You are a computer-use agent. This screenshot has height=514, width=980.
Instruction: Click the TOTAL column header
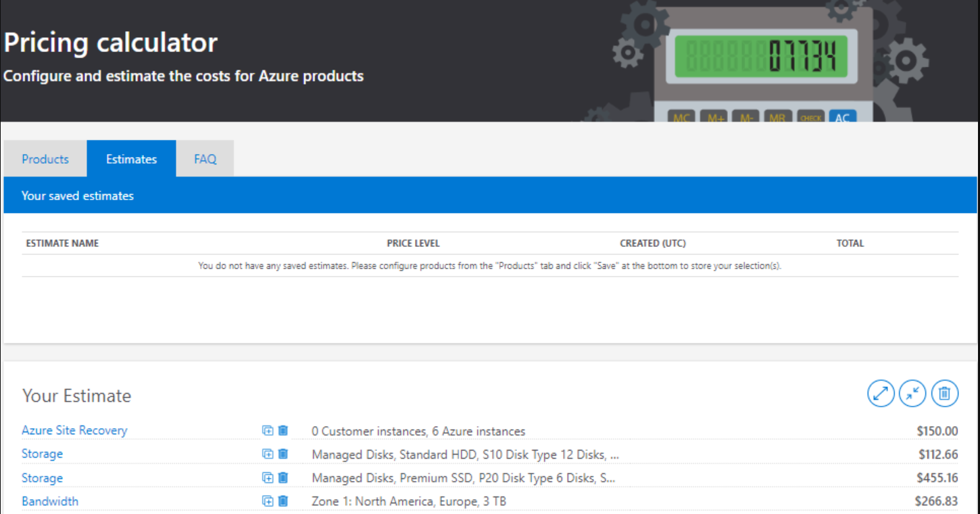850,243
